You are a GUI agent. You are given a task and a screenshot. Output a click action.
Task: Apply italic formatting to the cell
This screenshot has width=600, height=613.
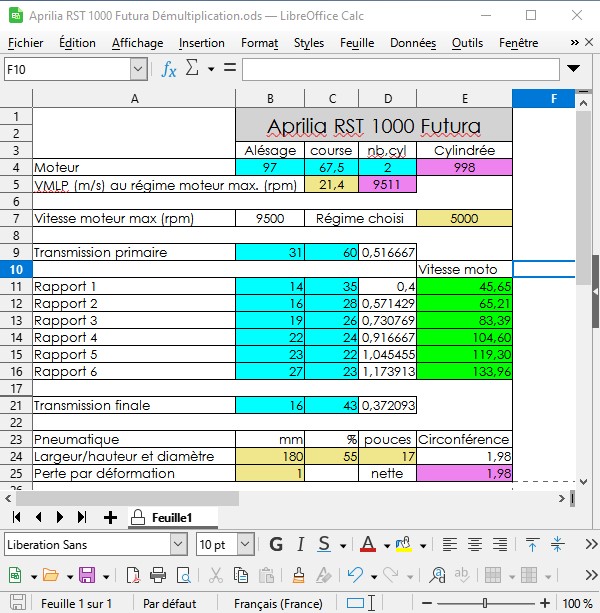pyautogui.click(x=300, y=544)
